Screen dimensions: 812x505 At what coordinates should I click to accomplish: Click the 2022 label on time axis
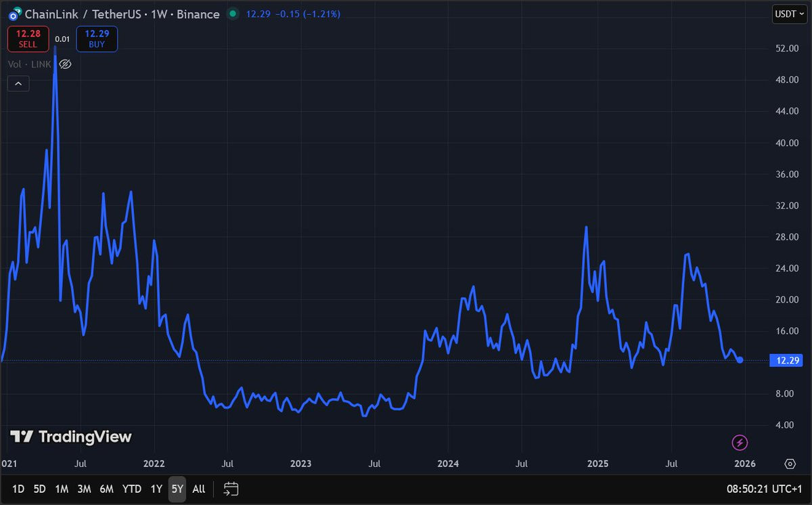point(154,464)
